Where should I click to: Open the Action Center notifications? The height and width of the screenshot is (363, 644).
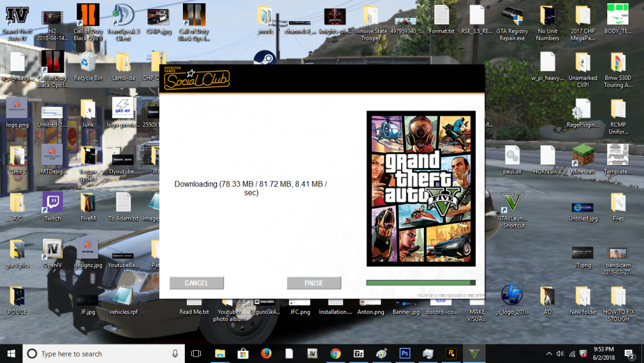coord(629,353)
